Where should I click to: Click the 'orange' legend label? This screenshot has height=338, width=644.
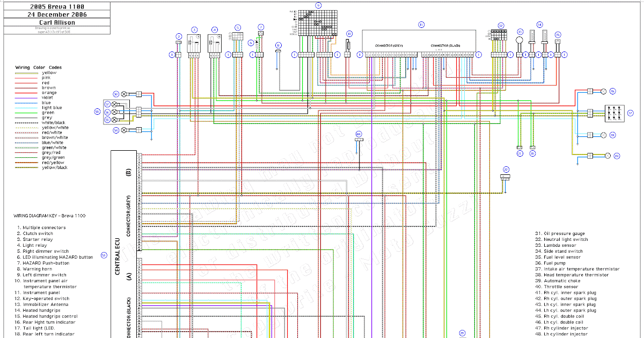[49, 93]
